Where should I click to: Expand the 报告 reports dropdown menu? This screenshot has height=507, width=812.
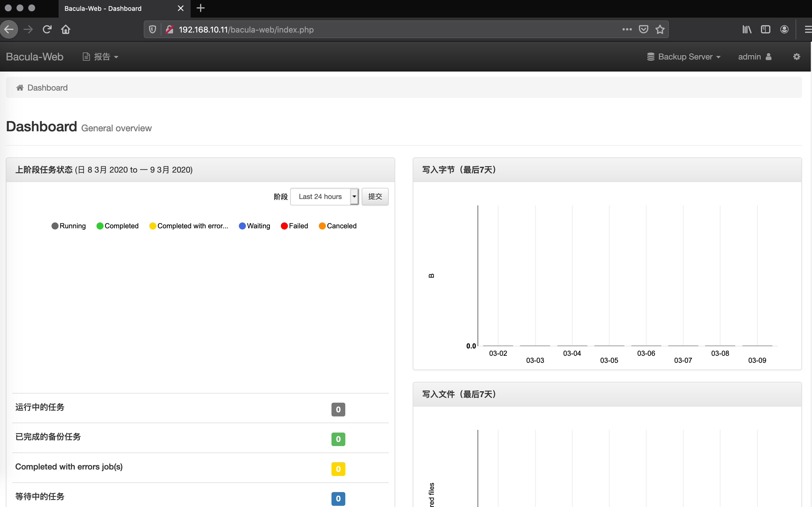tap(101, 57)
